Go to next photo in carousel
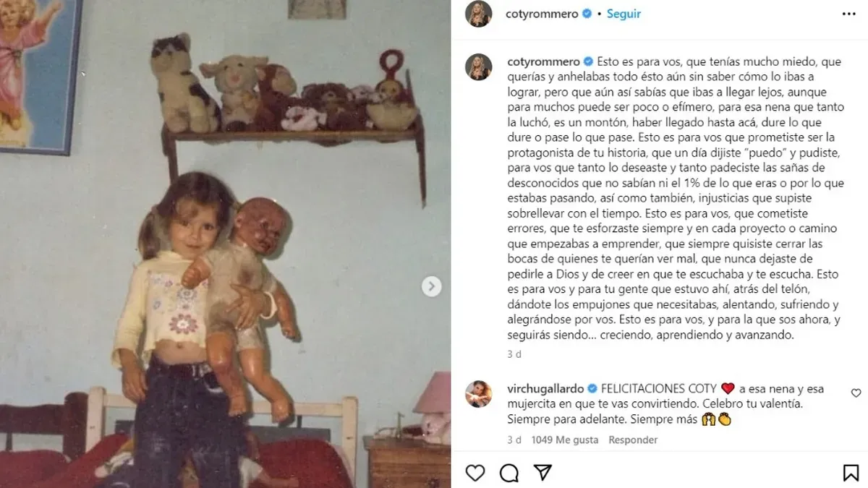Screen dimensions: 868x488 click(432, 286)
